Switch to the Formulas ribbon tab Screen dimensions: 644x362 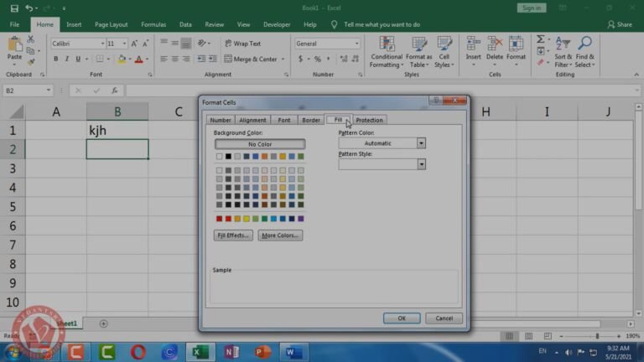153,24
